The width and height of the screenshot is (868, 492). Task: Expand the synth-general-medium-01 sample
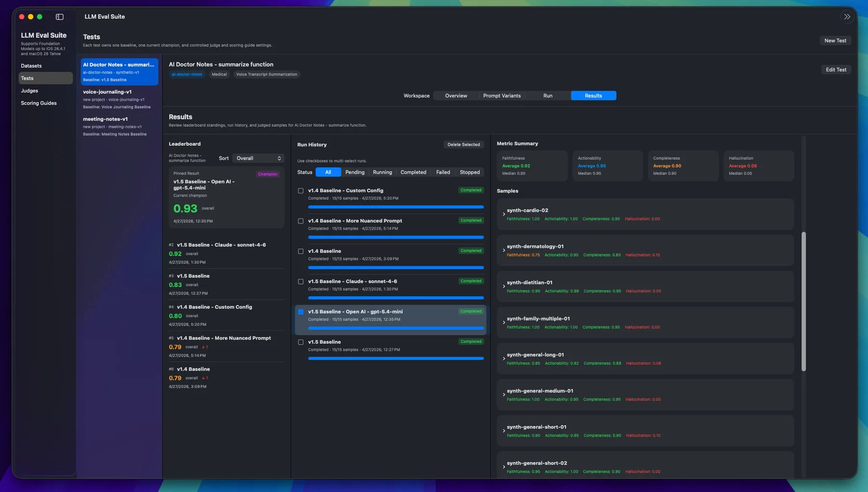[x=504, y=395]
